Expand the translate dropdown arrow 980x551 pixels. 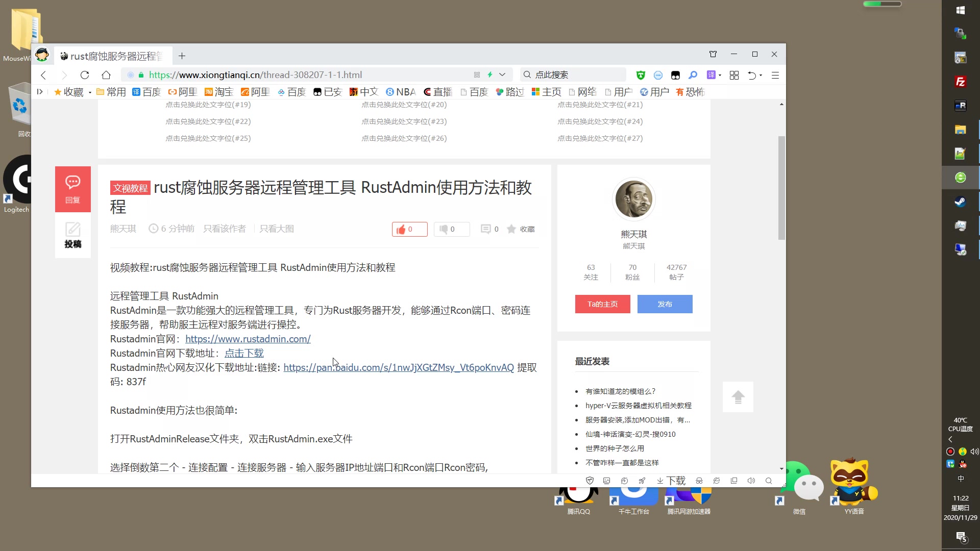(720, 74)
